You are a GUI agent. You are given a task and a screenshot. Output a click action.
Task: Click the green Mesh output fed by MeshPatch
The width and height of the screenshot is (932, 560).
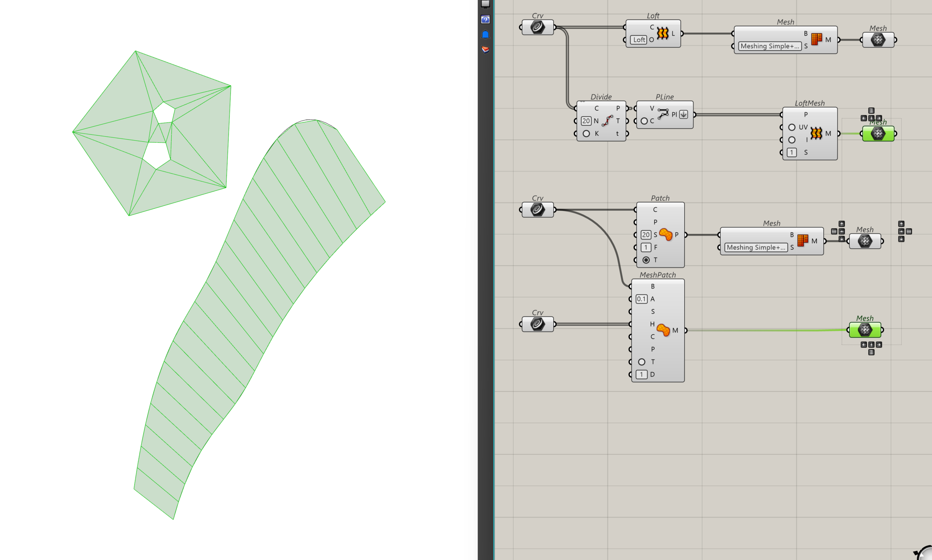point(865,330)
